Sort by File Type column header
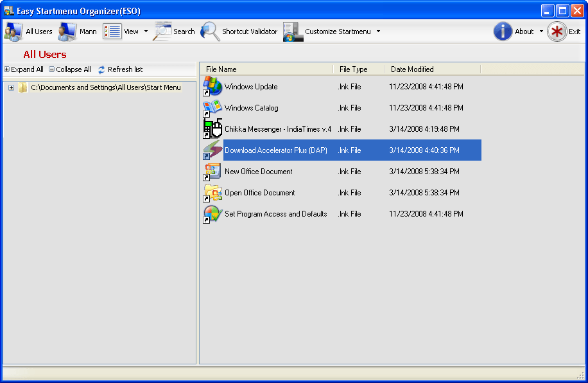This screenshot has width=588, height=383. click(359, 69)
